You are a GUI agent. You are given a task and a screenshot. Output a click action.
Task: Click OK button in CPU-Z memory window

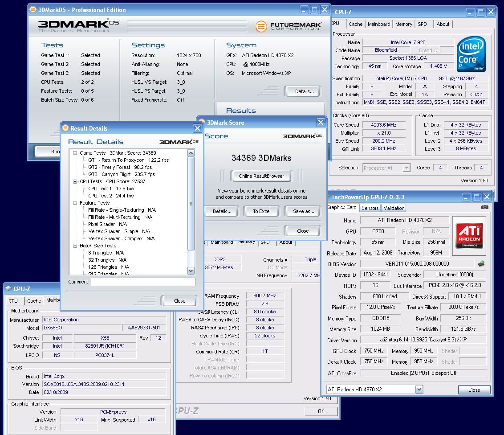pos(321,411)
